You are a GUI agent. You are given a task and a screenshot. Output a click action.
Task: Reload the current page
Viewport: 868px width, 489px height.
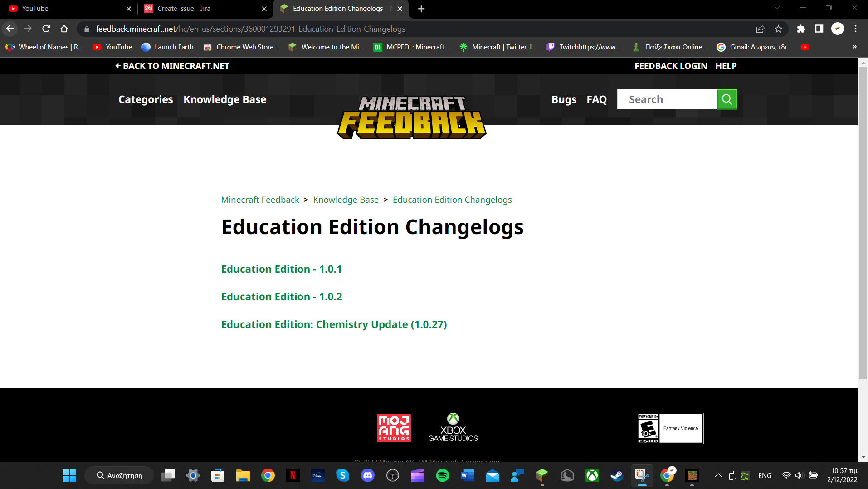click(x=46, y=29)
